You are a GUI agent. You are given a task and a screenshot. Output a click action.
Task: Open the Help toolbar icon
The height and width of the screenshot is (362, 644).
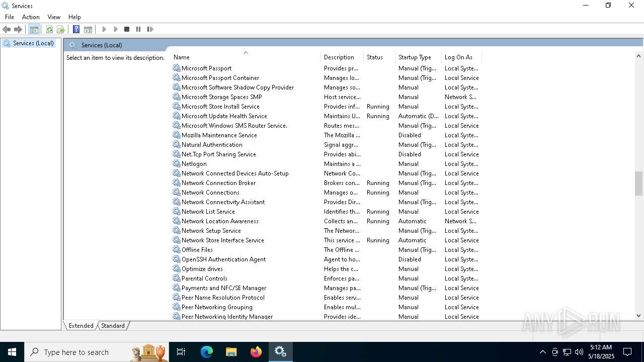coord(76,30)
